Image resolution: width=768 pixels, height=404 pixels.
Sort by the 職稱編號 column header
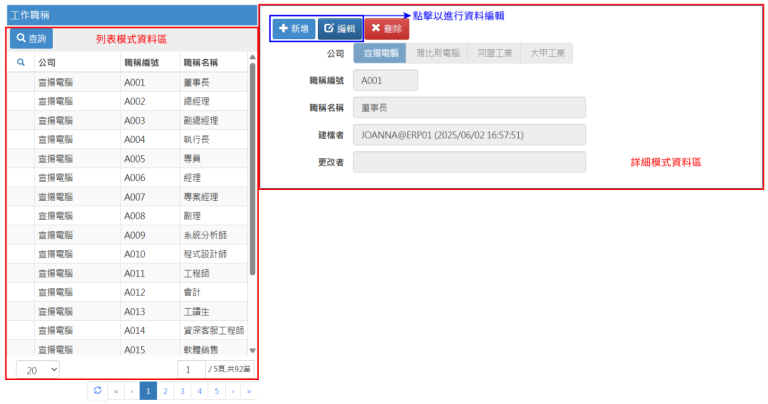coord(142,62)
